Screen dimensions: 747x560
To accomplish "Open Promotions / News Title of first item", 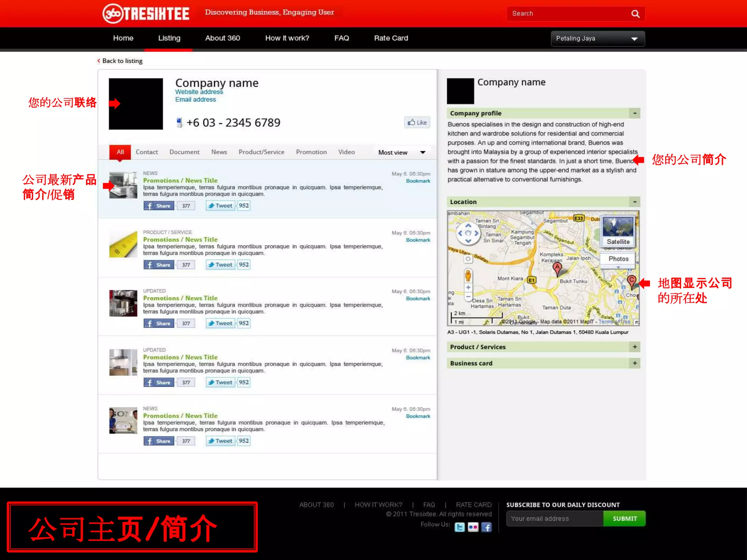I will coord(180,180).
